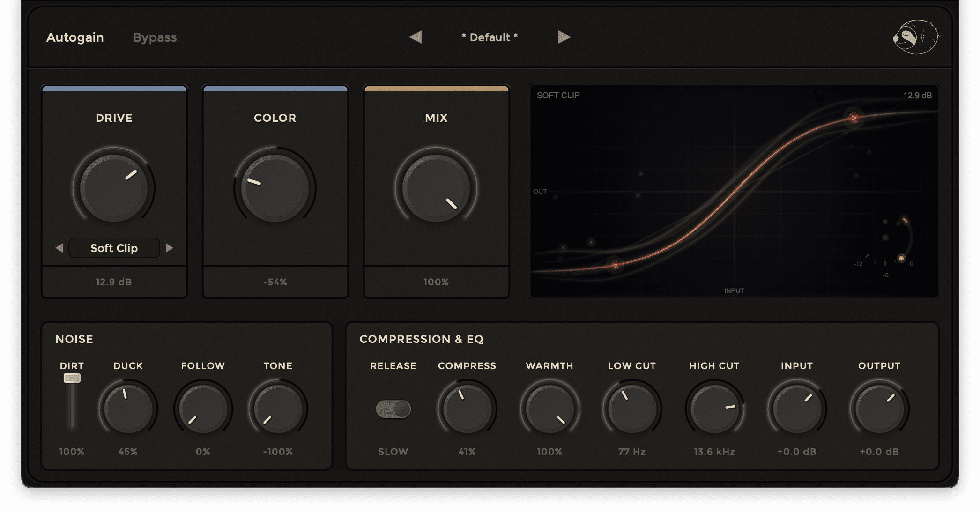The height and width of the screenshot is (513, 980).
Task: Click the Dirt vertical slider handle
Action: click(72, 379)
